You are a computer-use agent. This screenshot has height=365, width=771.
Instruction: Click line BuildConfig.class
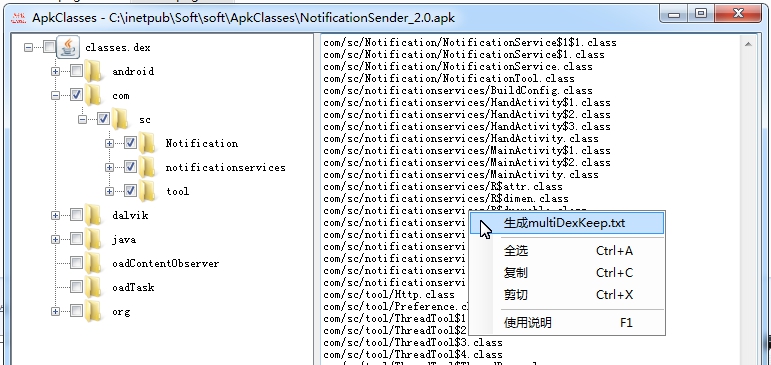(458, 90)
